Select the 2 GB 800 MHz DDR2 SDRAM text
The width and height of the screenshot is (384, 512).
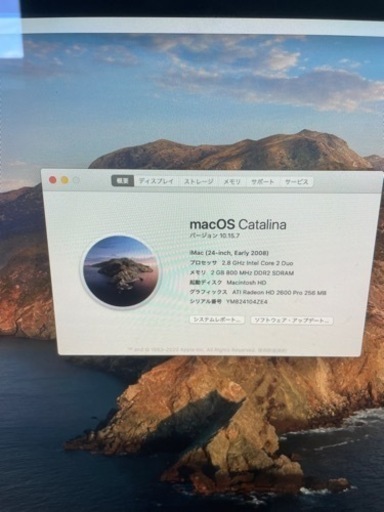pyautogui.click(x=252, y=273)
